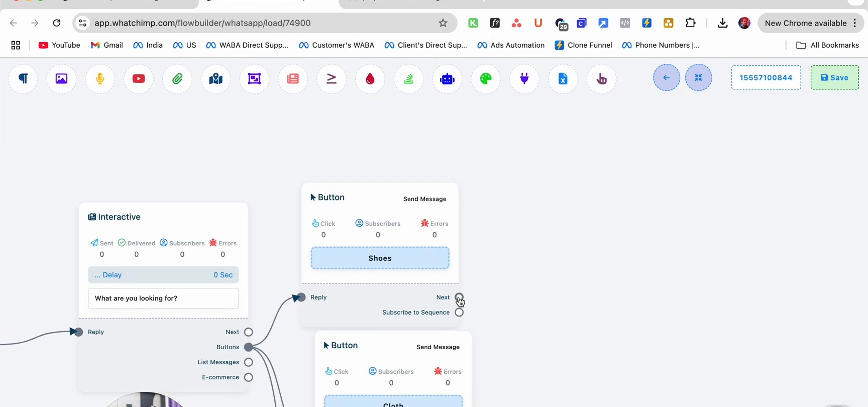
Task: Add an HTTP API component with the plug icon
Action: click(x=524, y=78)
